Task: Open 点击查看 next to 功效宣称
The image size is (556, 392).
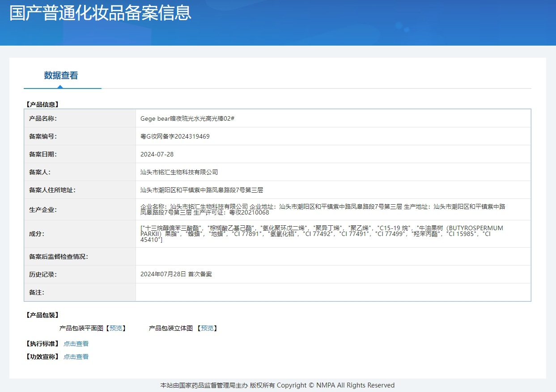Action: click(76, 357)
